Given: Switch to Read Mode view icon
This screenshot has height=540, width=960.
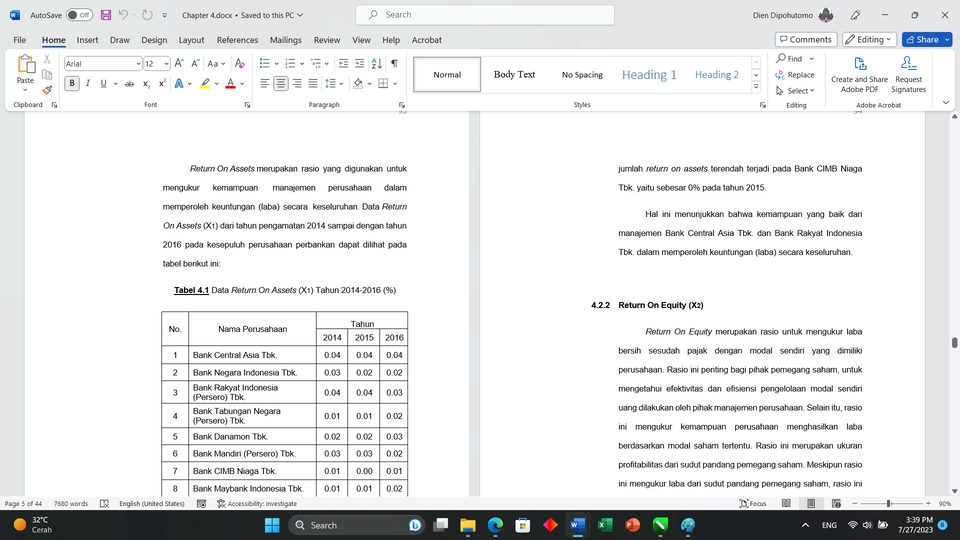Looking at the screenshot, I should [786, 503].
